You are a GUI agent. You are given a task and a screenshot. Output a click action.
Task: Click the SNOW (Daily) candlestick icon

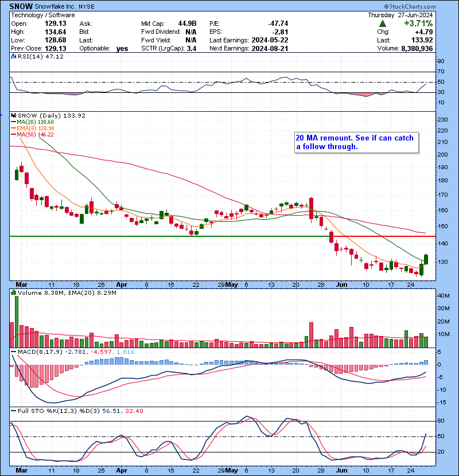(x=13, y=115)
